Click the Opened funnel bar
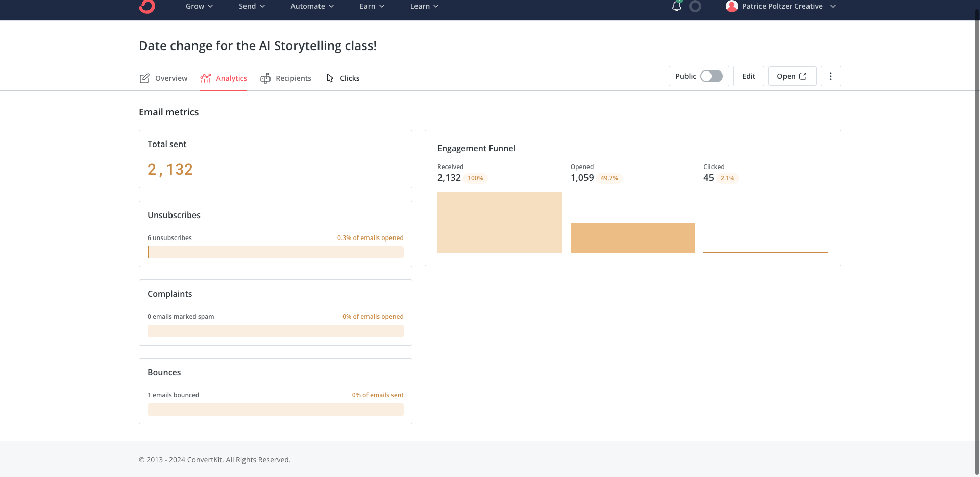980x477 pixels. coord(633,238)
